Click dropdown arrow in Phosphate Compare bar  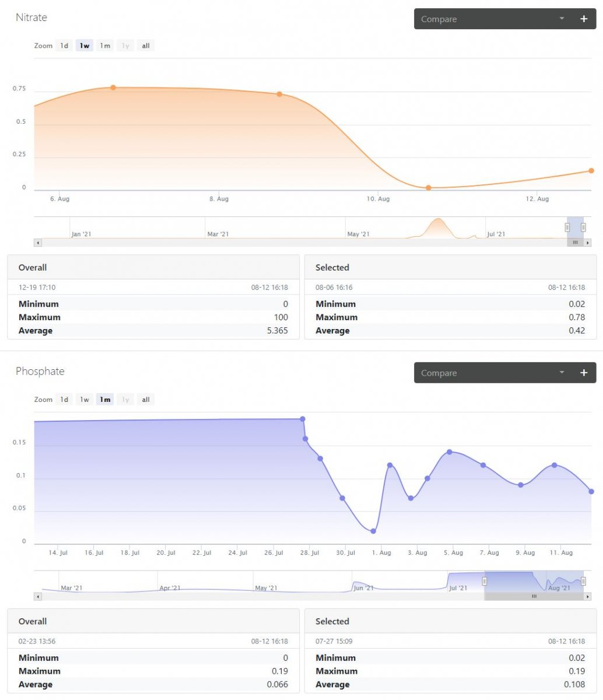pos(562,372)
